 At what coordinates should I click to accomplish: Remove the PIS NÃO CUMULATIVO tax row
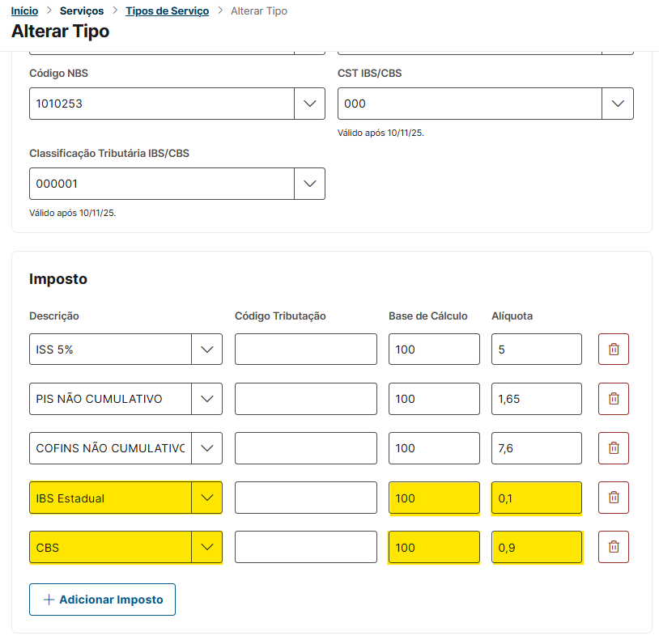[x=614, y=399]
